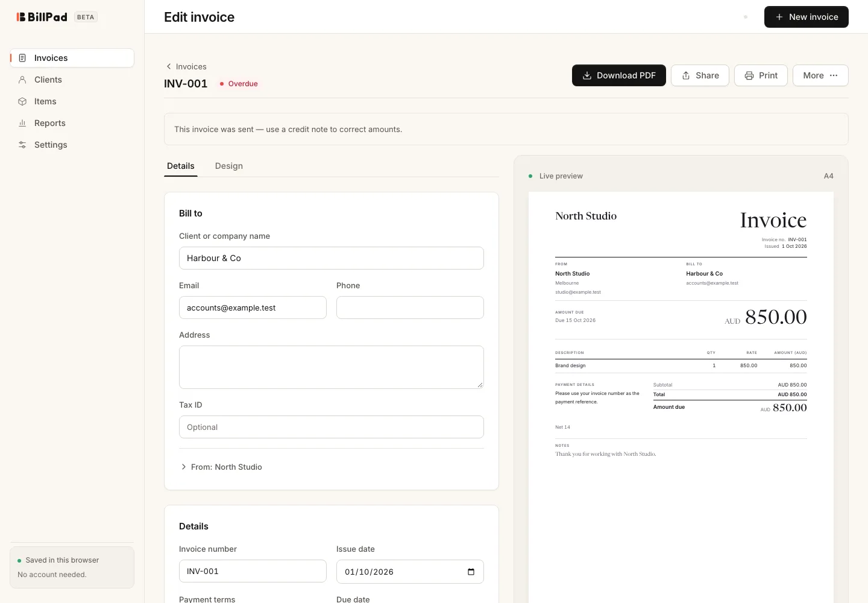Click the empty Phone input field
This screenshot has height=603, width=868.
point(410,308)
